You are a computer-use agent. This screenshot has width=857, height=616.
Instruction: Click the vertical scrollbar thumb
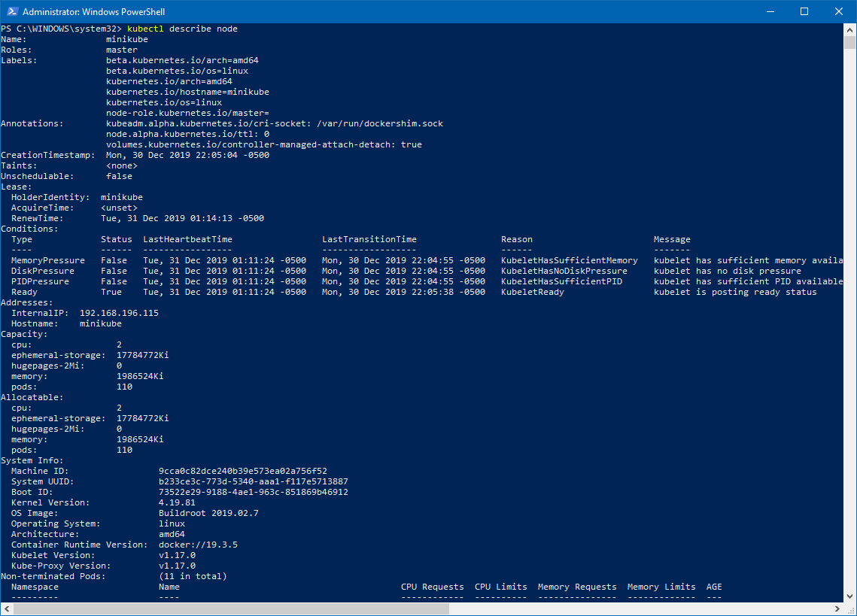click(x=849, y=42)
